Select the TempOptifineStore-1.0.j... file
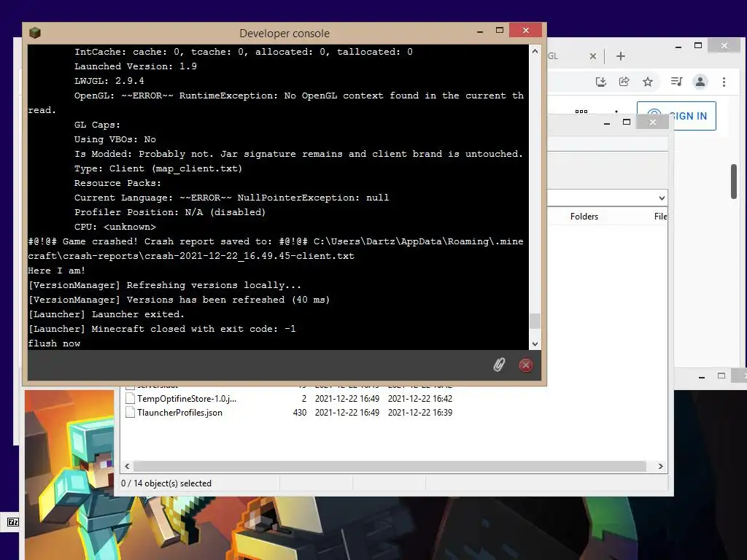Viewport: 747px width, 560px height. tap(187, 399)
